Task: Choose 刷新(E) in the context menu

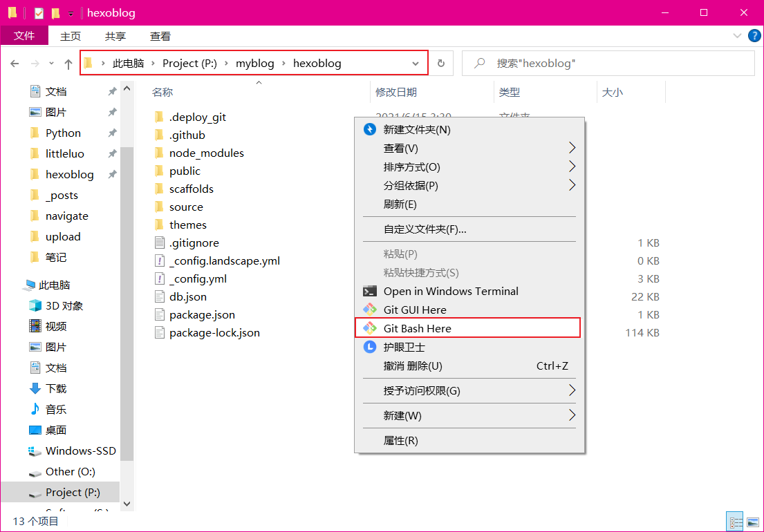Action: (400, 204)
